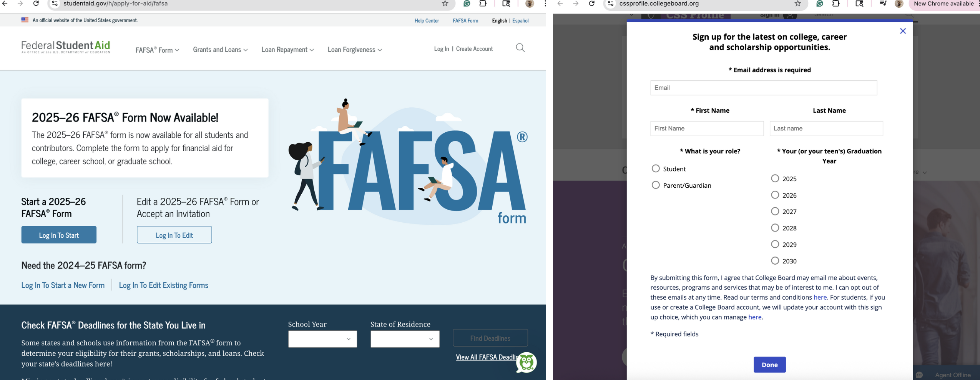The height and width of the screenshot is (380, 980).
Task: Expand the Loan Repayment menu
Action: pos(287,50)
